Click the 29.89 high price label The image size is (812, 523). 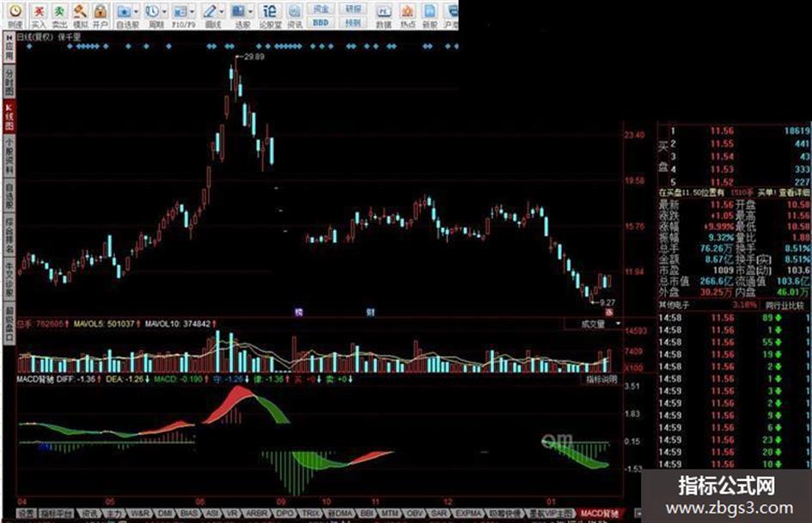[x=253, y=57]
